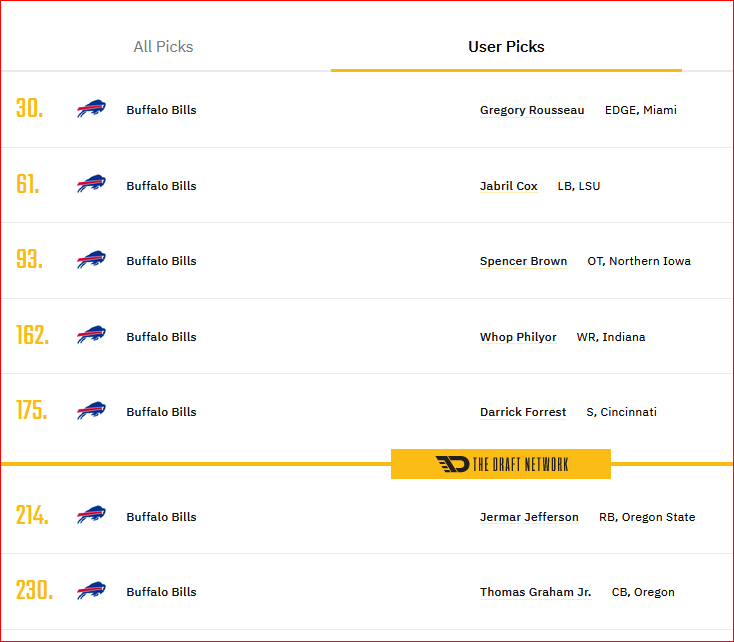Select the User Picks tab
Screen dimensions: 734x642
tap(506, 47)
